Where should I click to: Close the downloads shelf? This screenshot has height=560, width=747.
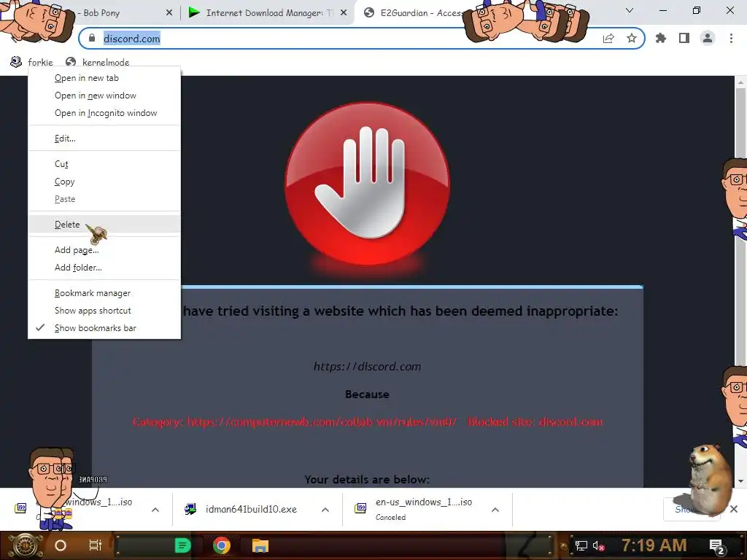click(734, 509)
